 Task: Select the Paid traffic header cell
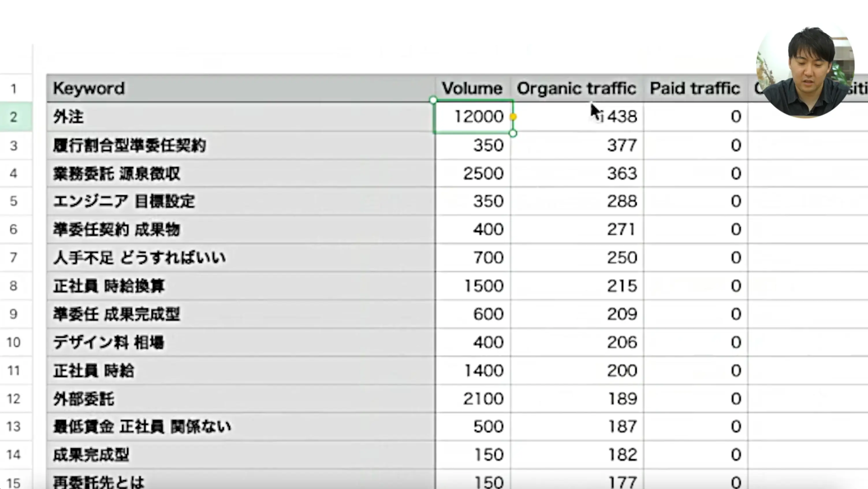tap(696, 88)
